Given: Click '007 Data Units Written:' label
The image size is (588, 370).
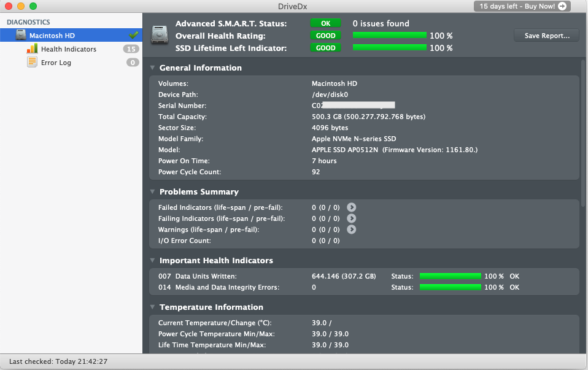Looking at the screenshot, I should (x=197, y=276).
